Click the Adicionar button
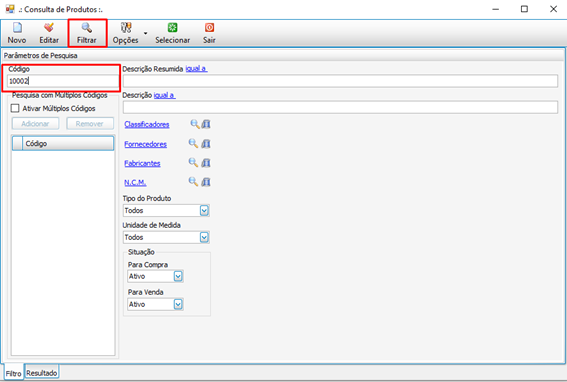This screenshot has width=567, height=382. tap(35, 124)
